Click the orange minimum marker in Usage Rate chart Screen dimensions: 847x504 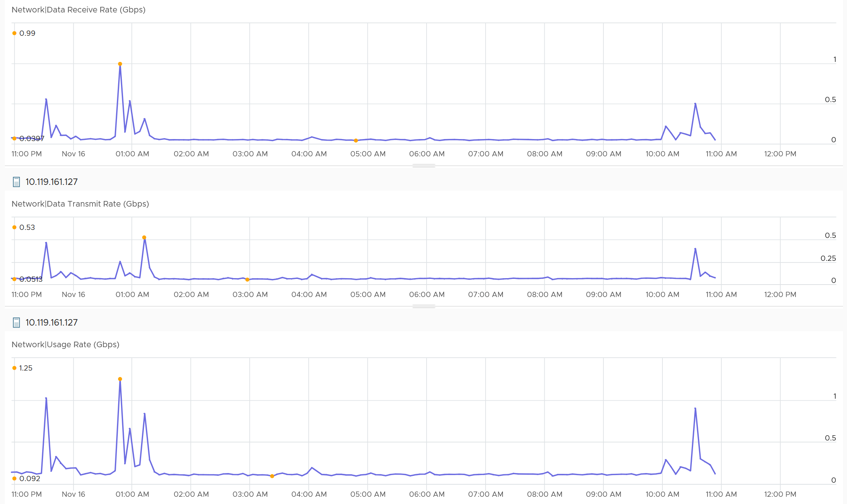tap(272, 476)
